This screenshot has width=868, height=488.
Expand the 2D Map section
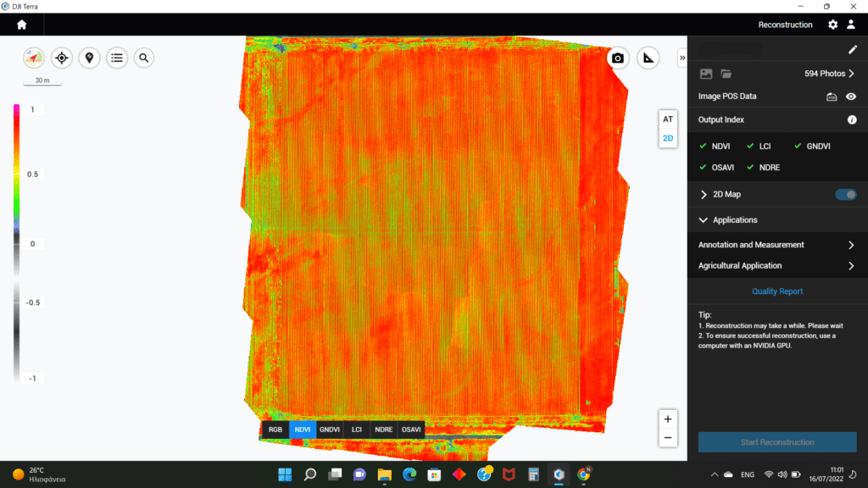click(704, 195)
